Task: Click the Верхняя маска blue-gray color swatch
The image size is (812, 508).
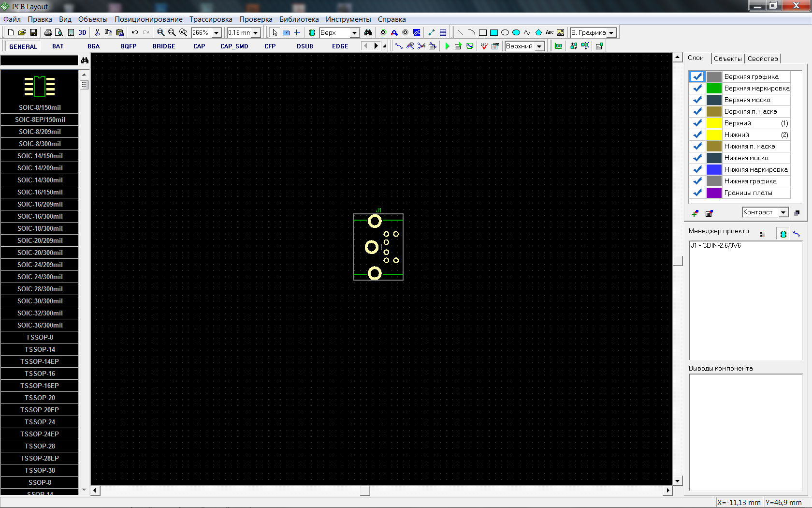Action: [x=714, y=100]
